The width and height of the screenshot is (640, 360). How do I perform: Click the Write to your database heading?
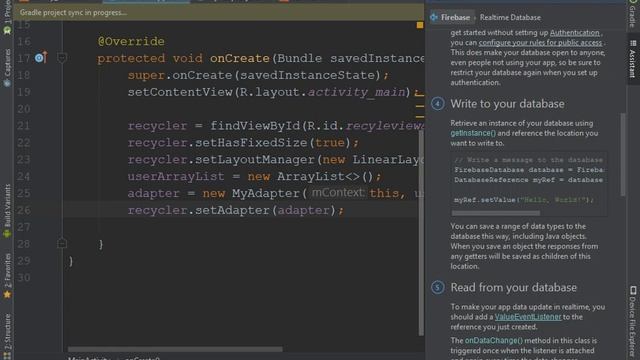[507, 104]
